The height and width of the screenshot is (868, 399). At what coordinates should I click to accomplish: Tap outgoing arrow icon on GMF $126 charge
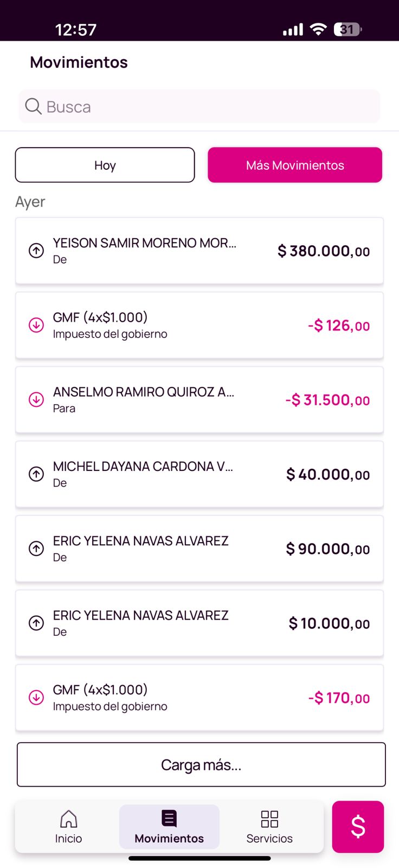(x=36, y=325)
